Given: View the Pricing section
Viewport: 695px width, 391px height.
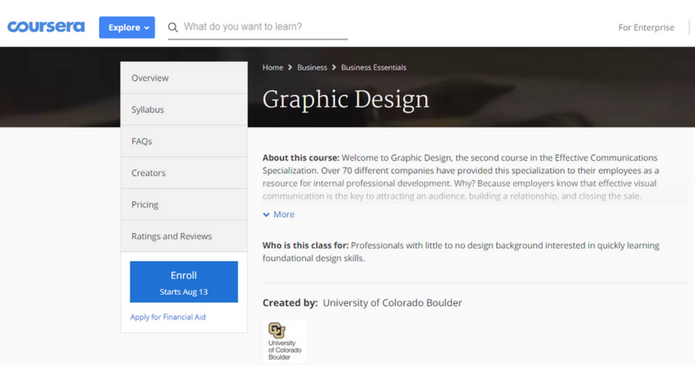Looking at the screenshot, I should 184,204.
